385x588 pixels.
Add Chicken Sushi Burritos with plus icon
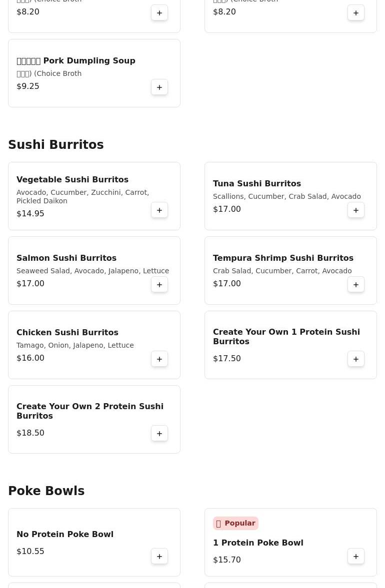tap(159, 359)
